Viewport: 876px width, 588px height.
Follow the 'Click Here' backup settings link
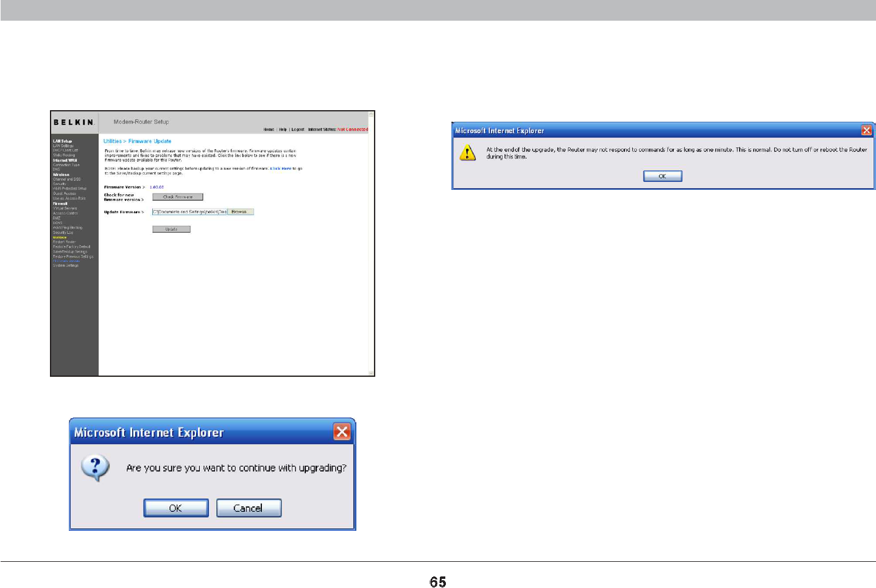[281, 169]
